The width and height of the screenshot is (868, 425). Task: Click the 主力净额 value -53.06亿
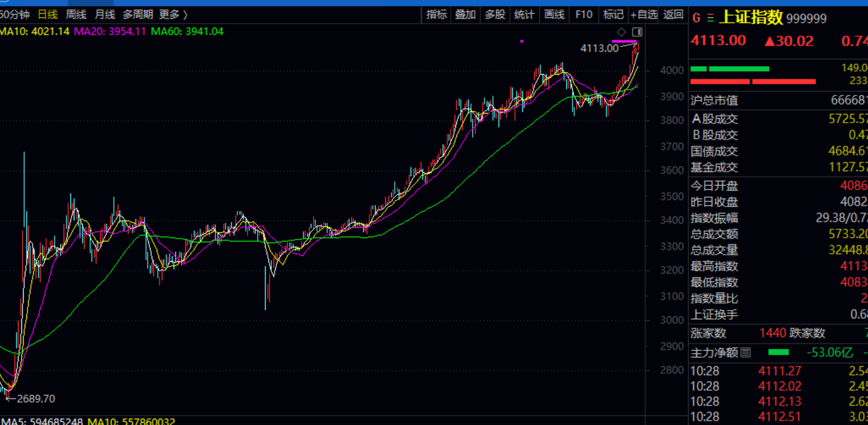830,353
